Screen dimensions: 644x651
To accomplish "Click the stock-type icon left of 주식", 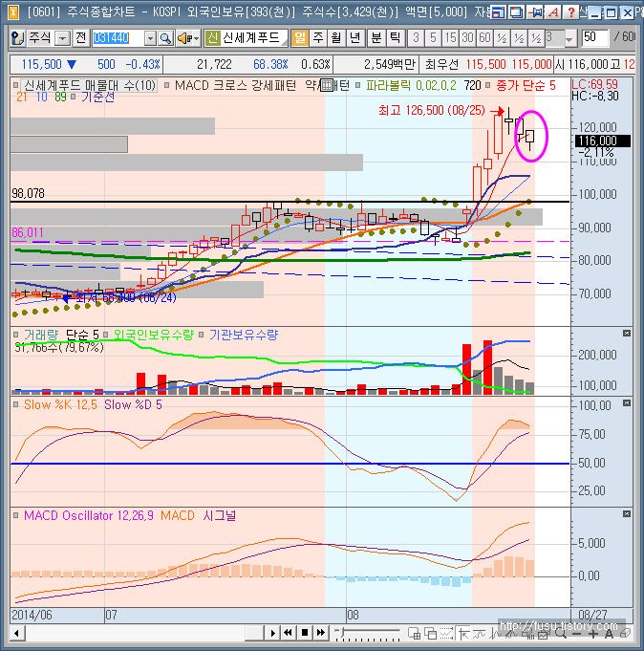I will 17,38.
